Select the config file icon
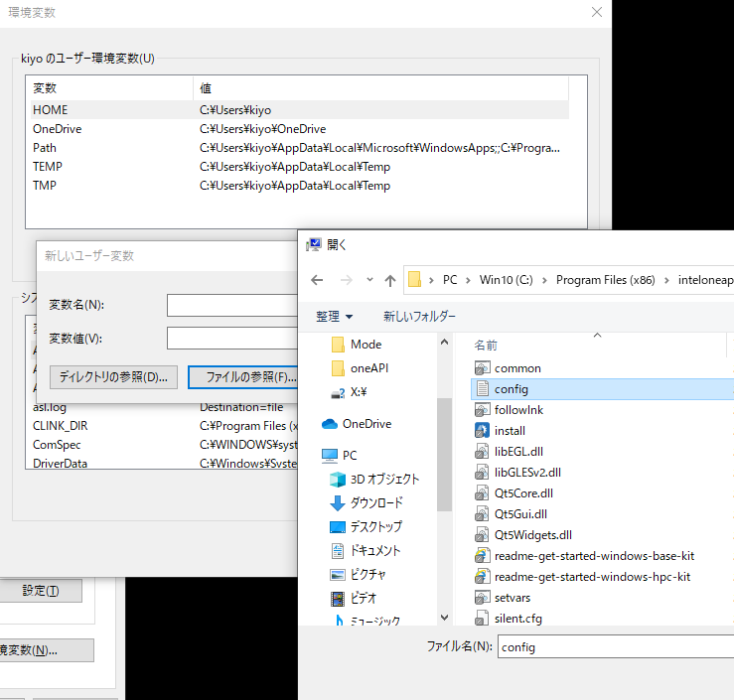Image resolution: width=734 pixels, height=700 pixels. click(x=482, y=389)
